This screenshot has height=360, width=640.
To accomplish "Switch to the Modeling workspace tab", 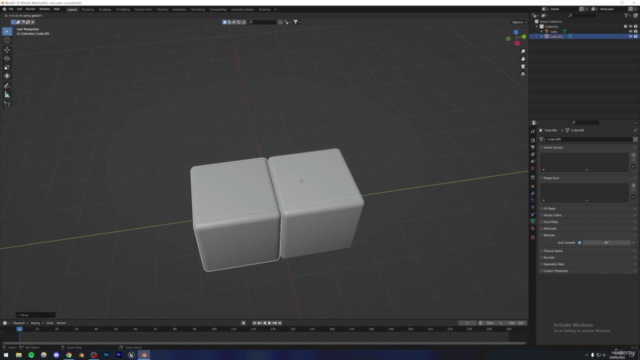I will click(x=88, y=9).
